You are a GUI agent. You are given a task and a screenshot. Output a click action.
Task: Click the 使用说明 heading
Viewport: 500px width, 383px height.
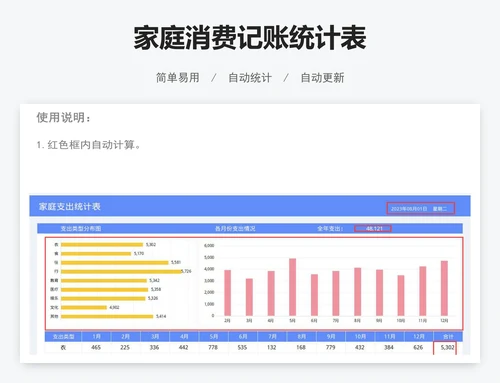coord(63,117)
